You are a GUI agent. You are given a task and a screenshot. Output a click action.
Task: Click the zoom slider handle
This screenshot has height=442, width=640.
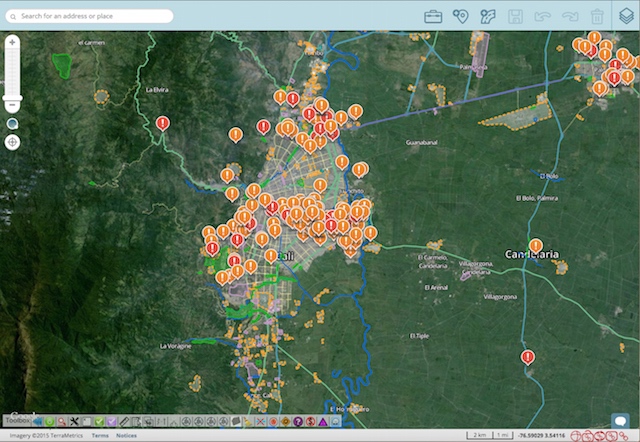[12, 98]
